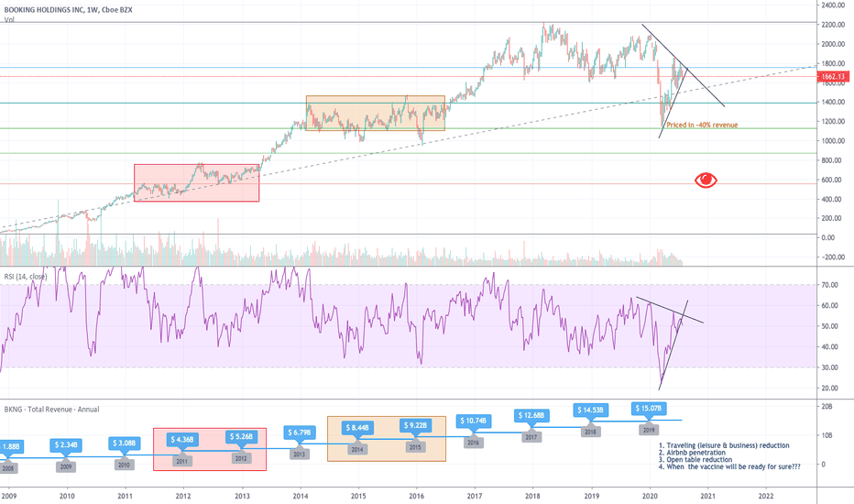Click the BKNG Total Revenue Annual label

point(51,410)
